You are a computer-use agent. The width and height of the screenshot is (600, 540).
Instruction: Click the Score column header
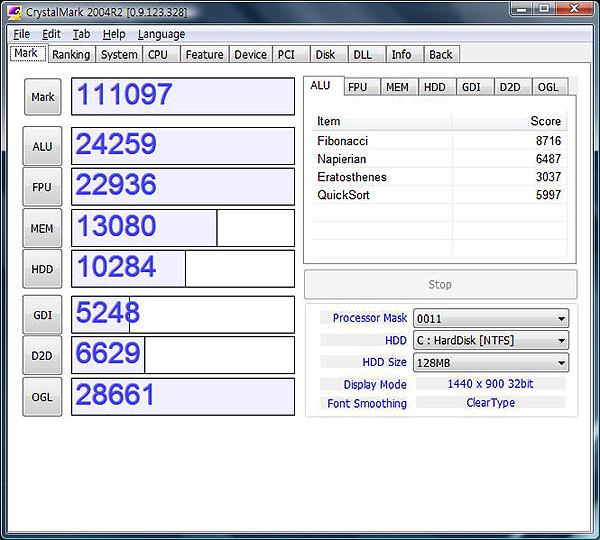click(509, 121)
